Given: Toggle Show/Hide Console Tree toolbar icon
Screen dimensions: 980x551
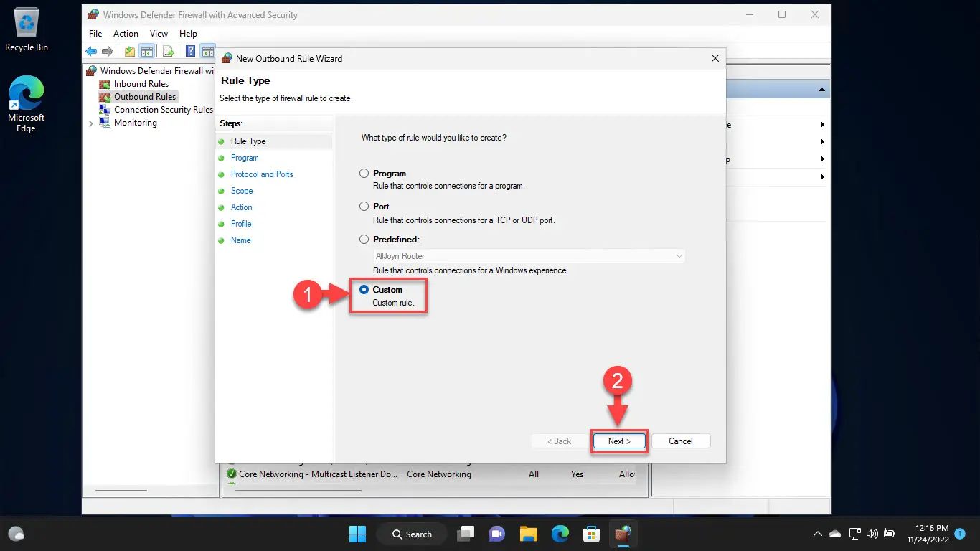Looking at the screenshot, I should coord(146,51).
